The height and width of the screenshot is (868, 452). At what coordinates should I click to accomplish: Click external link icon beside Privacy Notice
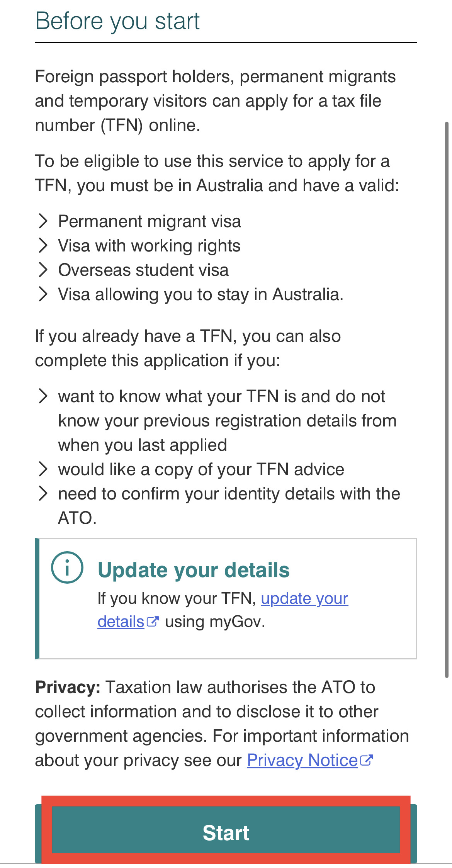pos(366,760)
